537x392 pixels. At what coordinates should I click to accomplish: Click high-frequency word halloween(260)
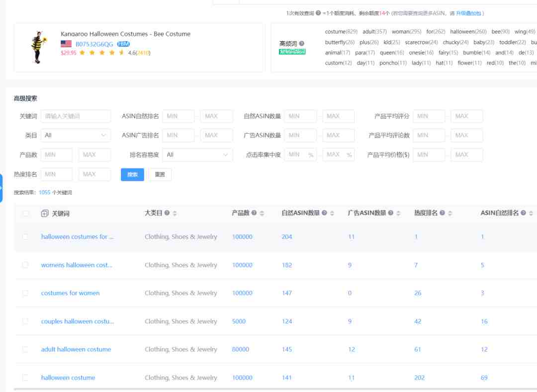coord(468,31)
